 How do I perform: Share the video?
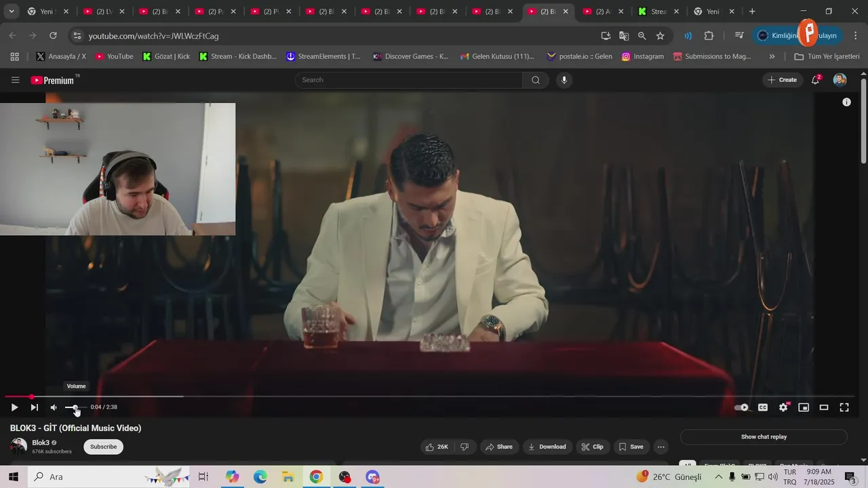point(499,447)
